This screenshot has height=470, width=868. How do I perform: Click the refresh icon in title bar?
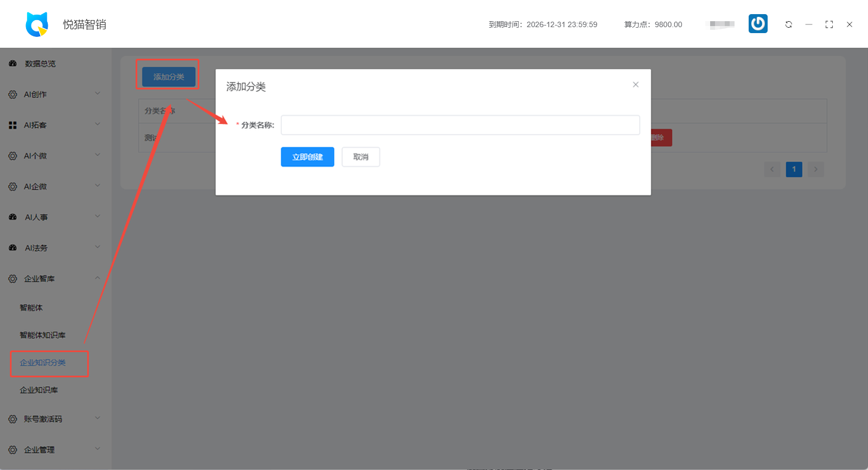click(788, 24)
